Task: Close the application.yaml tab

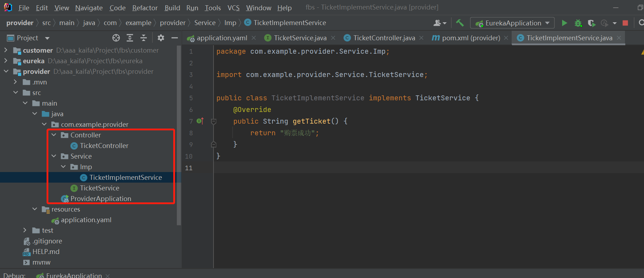Action: [x=254, y=38]
